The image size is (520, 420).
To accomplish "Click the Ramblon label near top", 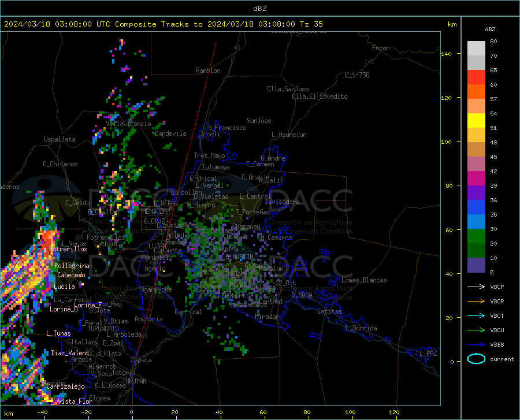I will click(208, 70).
